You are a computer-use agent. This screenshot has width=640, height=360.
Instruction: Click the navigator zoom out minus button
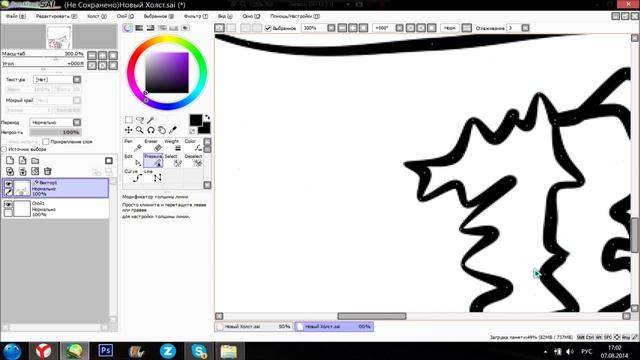[92, 55]
